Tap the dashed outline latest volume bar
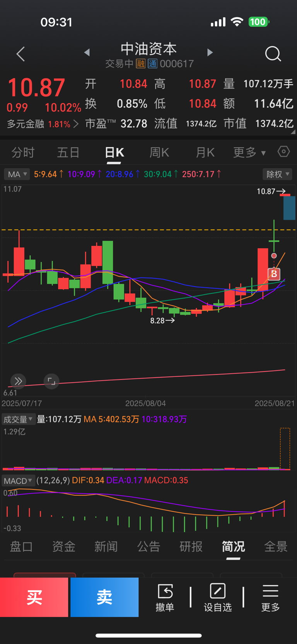 pos(285,449)
